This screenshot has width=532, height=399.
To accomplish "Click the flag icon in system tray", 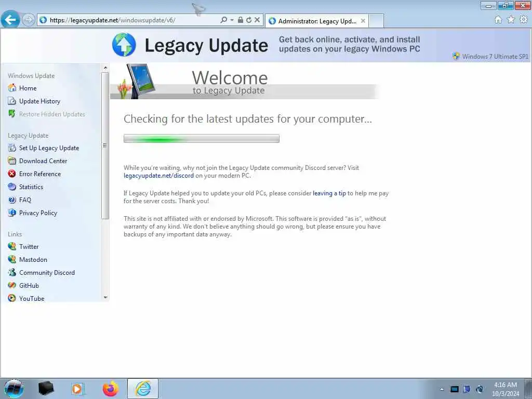I will coord(467,389).
